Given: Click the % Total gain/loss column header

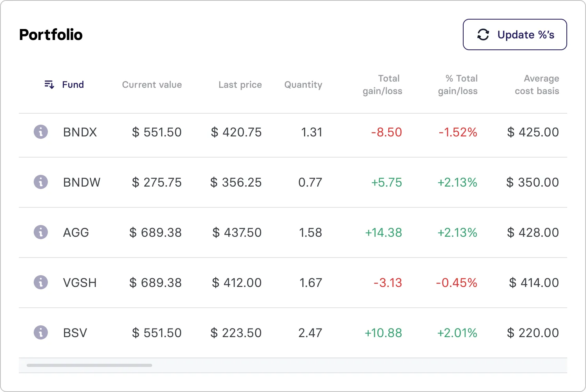Looking at the screenshot, I should coord(458,85).
